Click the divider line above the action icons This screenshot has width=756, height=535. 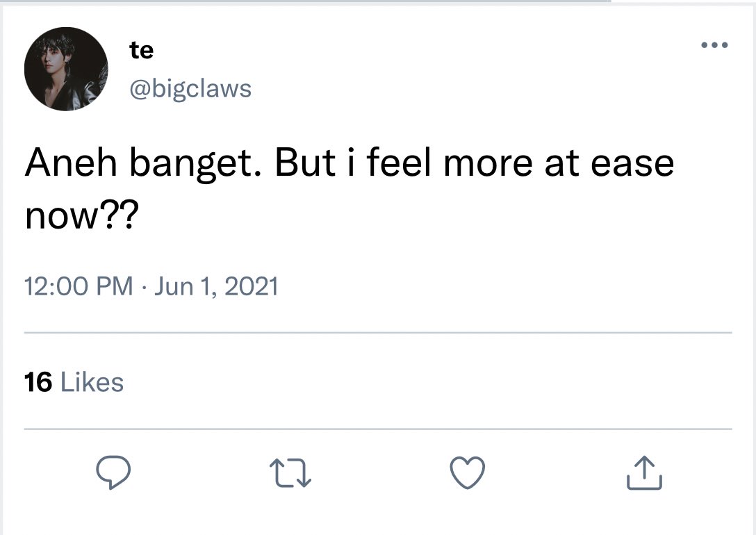coord(378,429)
